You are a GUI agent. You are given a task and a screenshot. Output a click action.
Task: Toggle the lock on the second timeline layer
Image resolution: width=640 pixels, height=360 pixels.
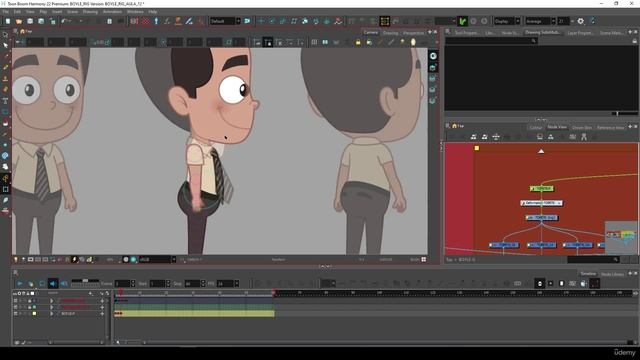(x=29, y=307)
